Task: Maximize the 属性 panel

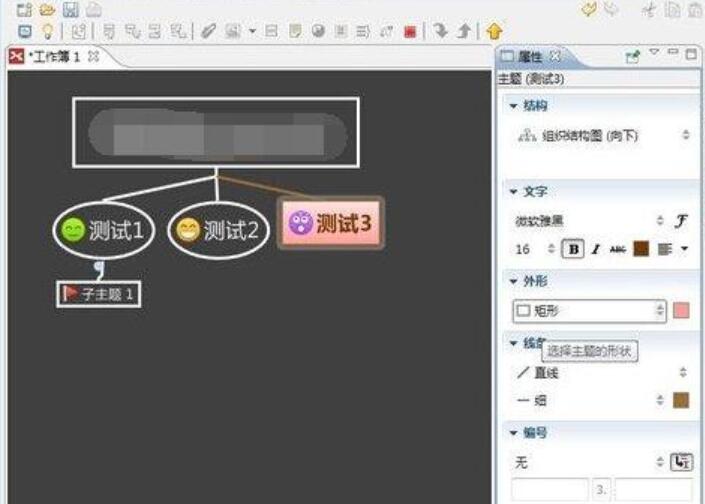Action: [x=691, y=54]
